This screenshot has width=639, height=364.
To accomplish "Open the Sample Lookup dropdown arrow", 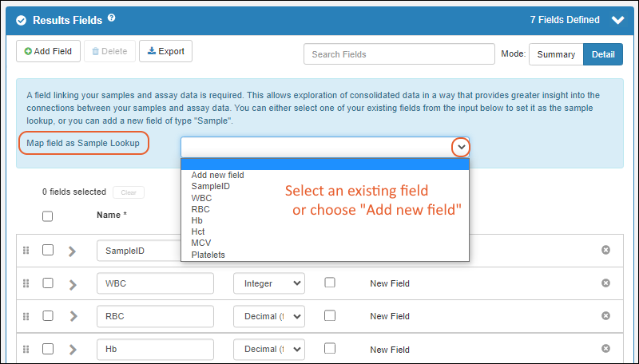I will click(461, 148).
